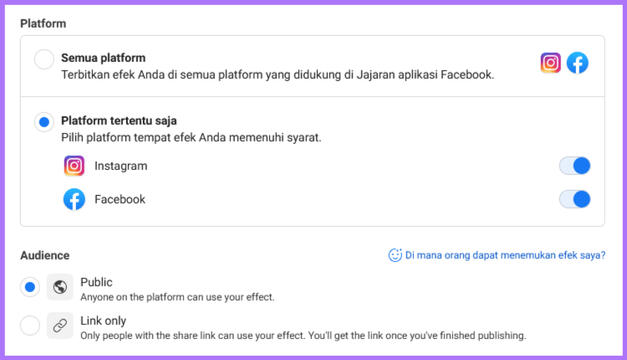Image resolution: width=627 pixels, height=360 pixels.
Task: Click the Instagram icon in Semua platform row
Action: pyautogui.click(x=551, y=63)
